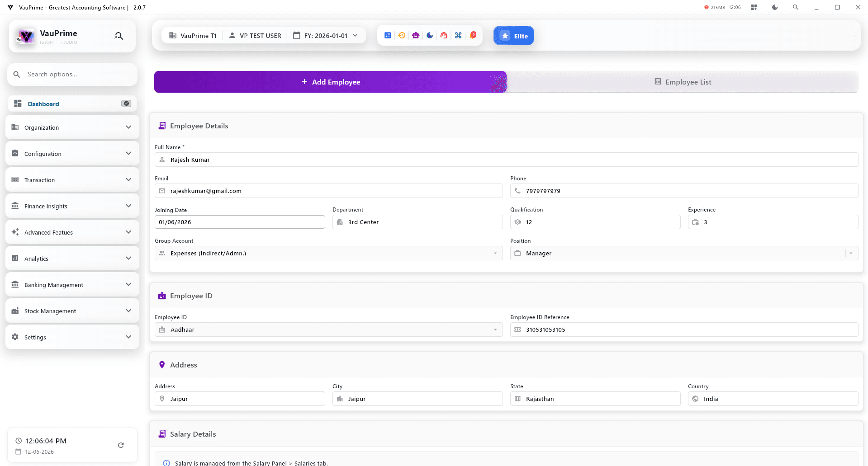868x466 pixels.
Task: Toggle the Dashboard check badge
Action: tap(126, 104)
